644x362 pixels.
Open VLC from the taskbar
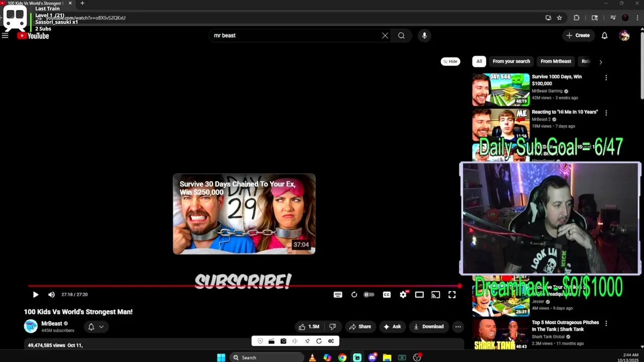tap(312, 357)
